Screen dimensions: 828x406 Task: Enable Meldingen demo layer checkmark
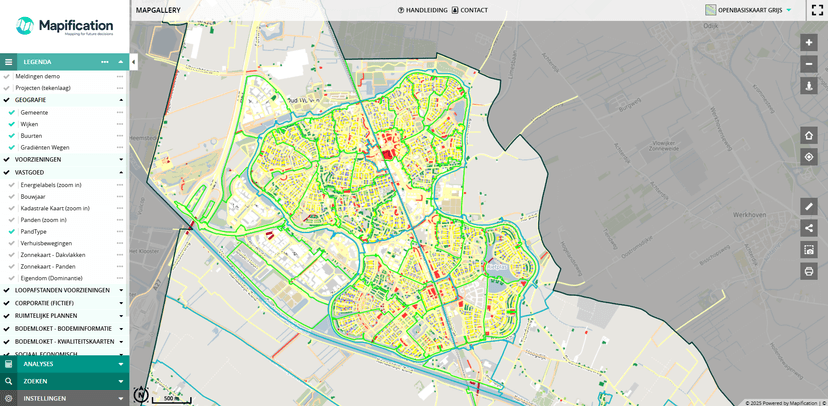pos(6,76)
